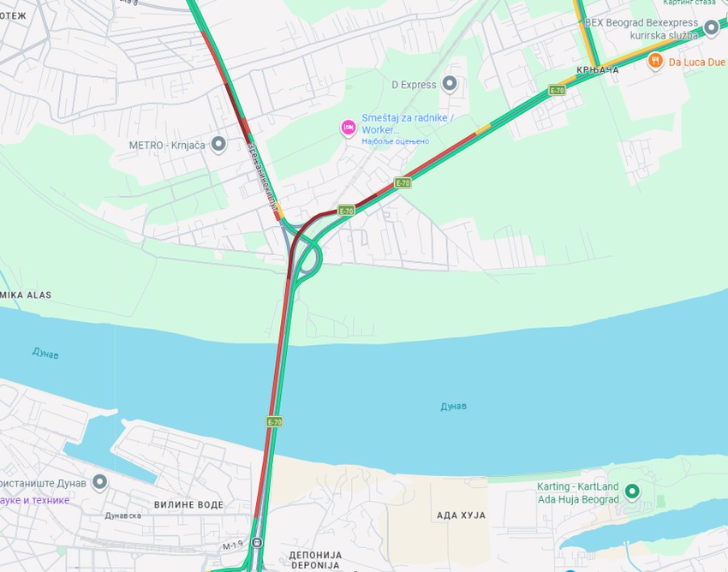Click the Пристаниште Дунав location pin
Image resolution: width=728 pixels, height=572 pixels.
coord(100,482)
